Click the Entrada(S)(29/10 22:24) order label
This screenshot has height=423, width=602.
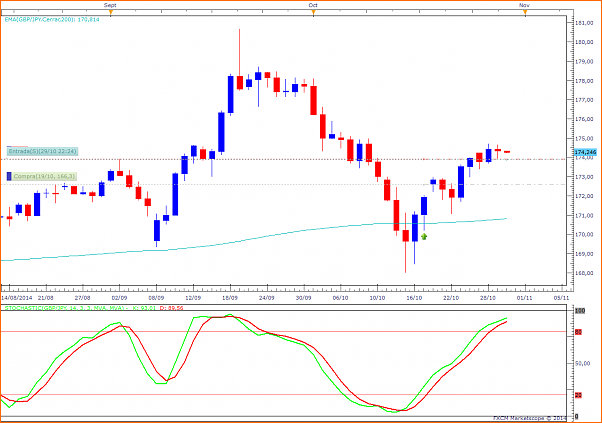point(43,151)
